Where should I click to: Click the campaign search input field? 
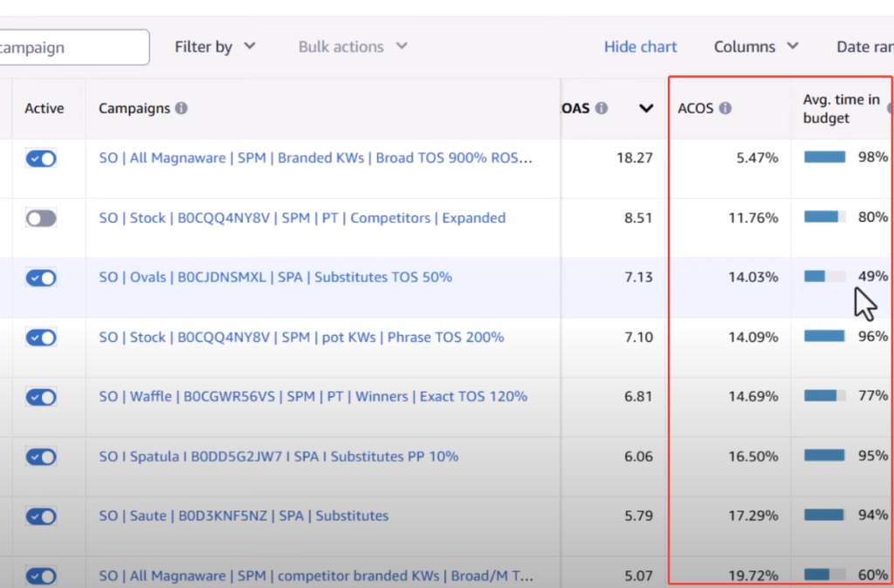pyautogui.click(x=74, y=47)
